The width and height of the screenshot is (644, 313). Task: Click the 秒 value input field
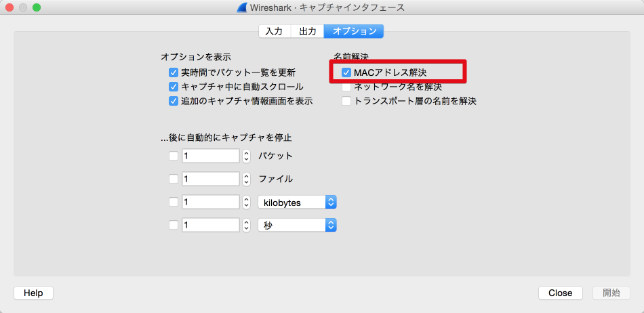pyautogui.click(x=211, y=225)
